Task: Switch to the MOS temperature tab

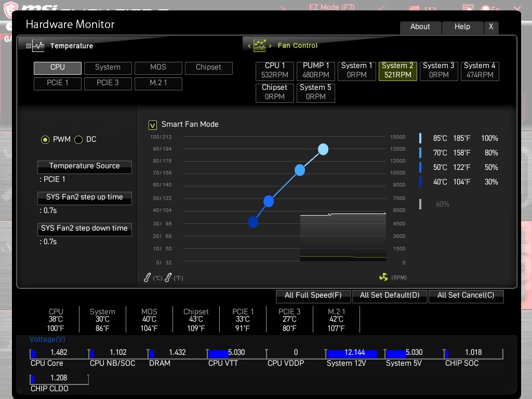Action: pyautogui.click(x=158, y=68)
